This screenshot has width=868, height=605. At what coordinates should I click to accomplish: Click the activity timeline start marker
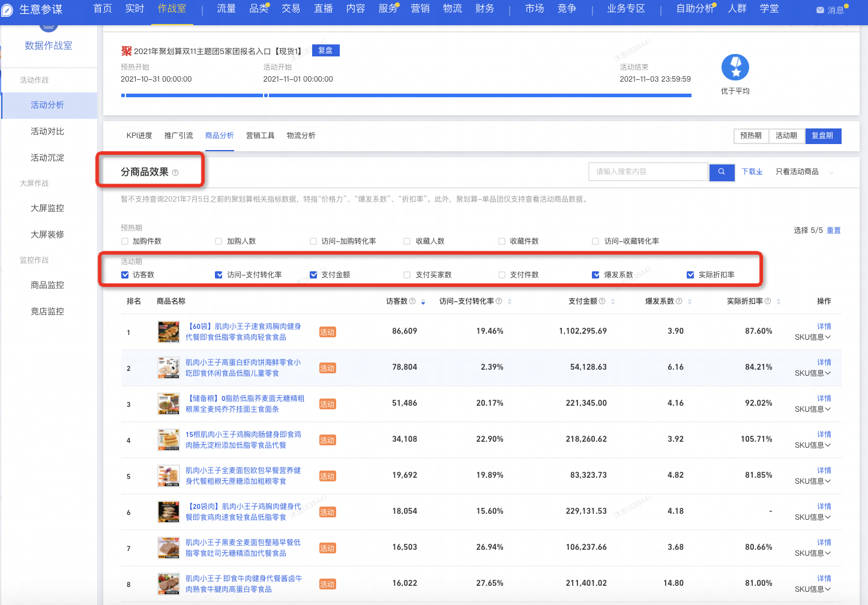click(x=123, y=95)
